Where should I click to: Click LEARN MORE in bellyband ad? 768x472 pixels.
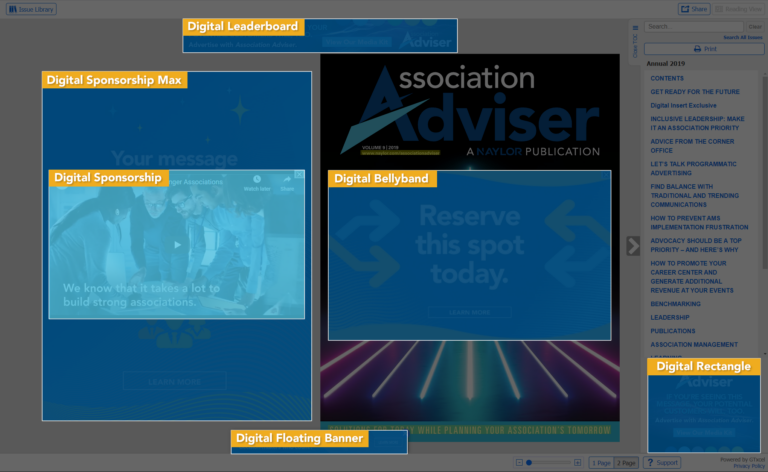470,312
